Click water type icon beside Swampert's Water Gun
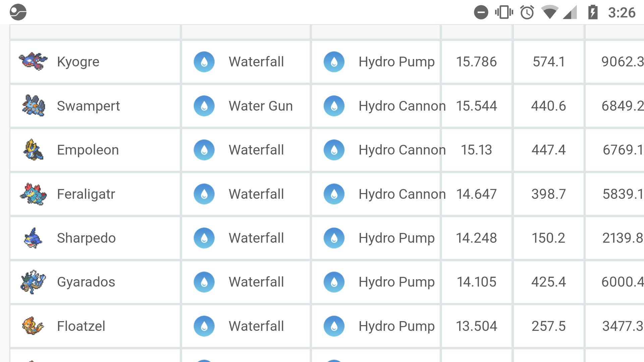Image resolution: width=644 pixels, height=362 pixels. (x=204, y=106)
